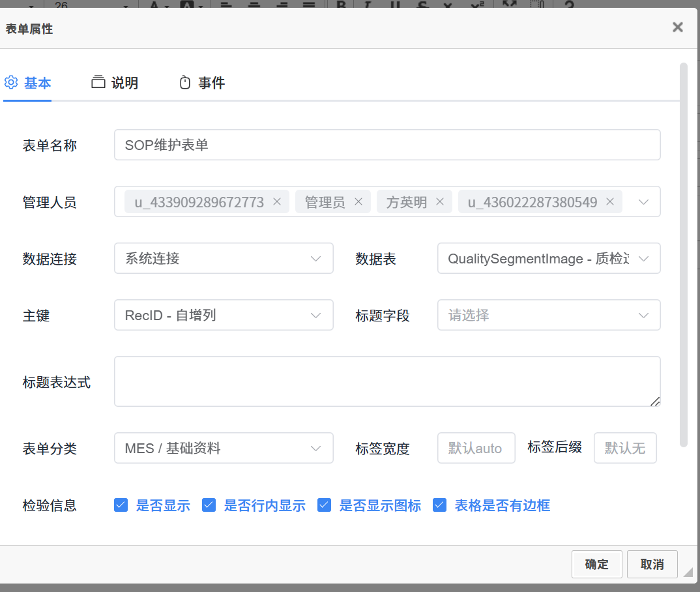Image resolution: width=700 pixels, height=592 pixels.
Task: Uncheck the 是否行内显示 checkbox
Action: coord(209,505)
